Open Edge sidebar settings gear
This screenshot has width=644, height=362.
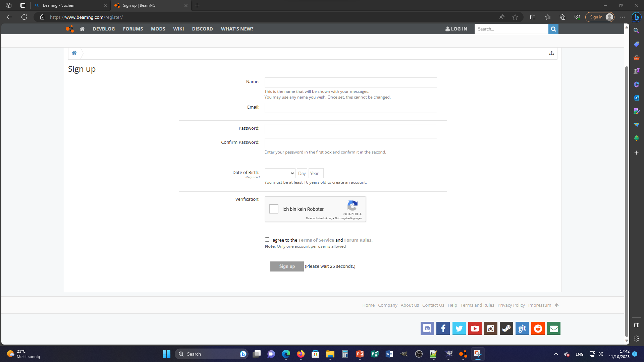click(636, 339)
